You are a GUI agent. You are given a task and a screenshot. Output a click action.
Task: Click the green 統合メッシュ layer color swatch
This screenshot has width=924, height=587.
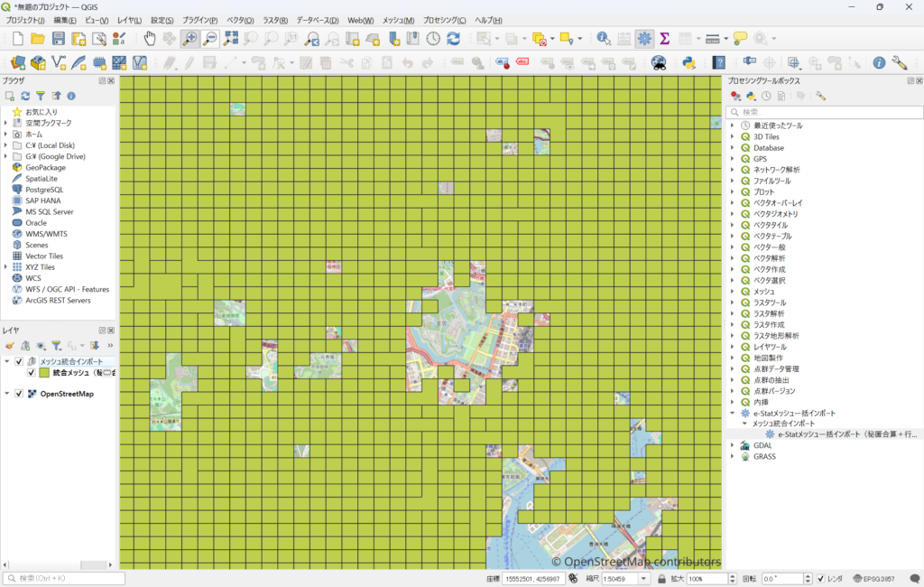pos(43,372)
